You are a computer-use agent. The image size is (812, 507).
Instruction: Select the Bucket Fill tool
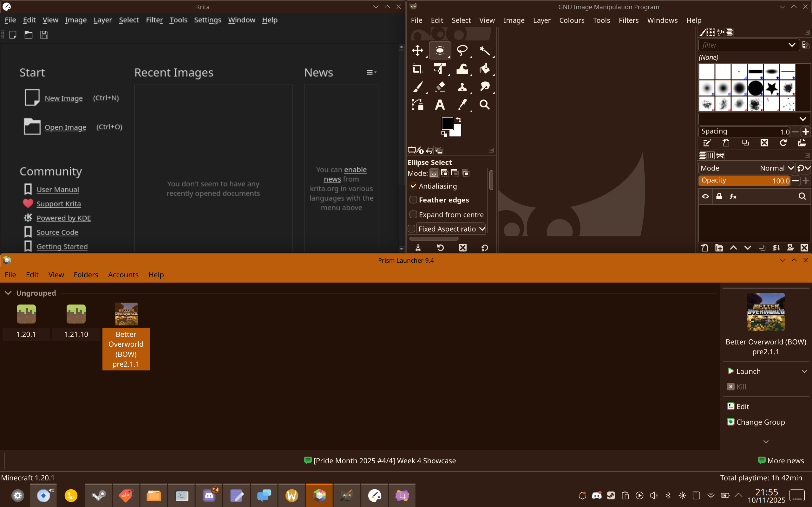pyautogui.click(x=485, y=69)
